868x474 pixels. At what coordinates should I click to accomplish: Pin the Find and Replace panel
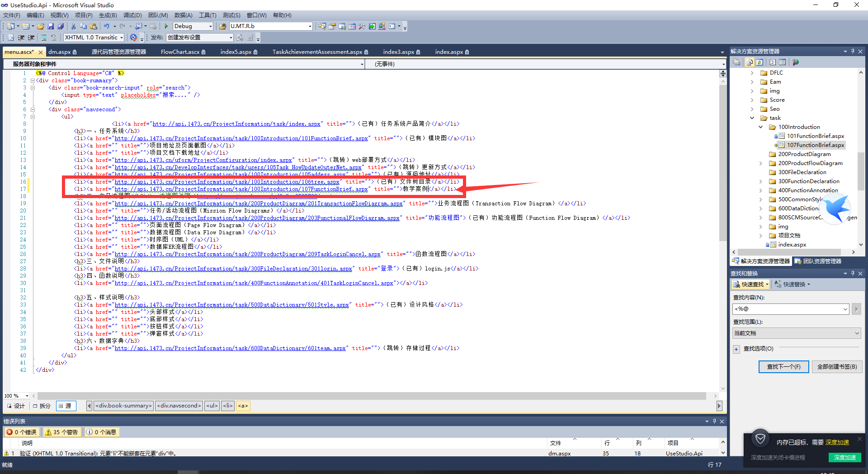[x=853, y=273]
